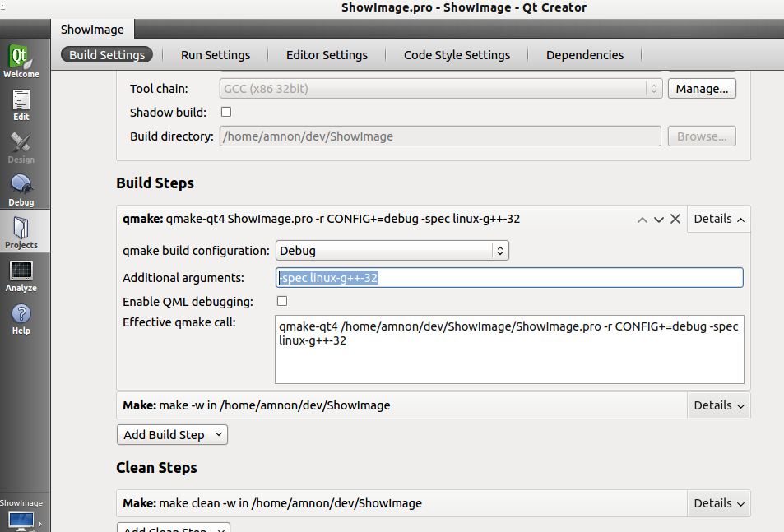Click the qmake step summary line
This screenshot has height=532, width=784.
pyautogui.click(x=321, y=219)
